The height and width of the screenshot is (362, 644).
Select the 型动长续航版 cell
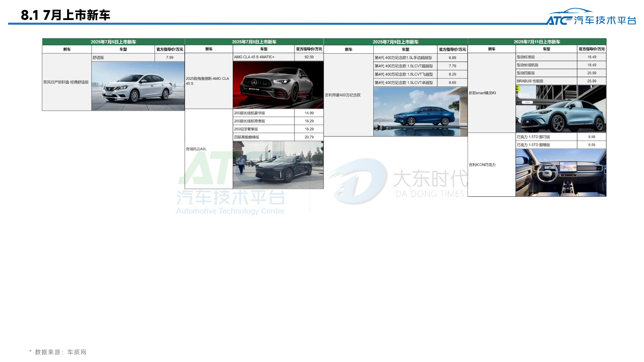546,65
